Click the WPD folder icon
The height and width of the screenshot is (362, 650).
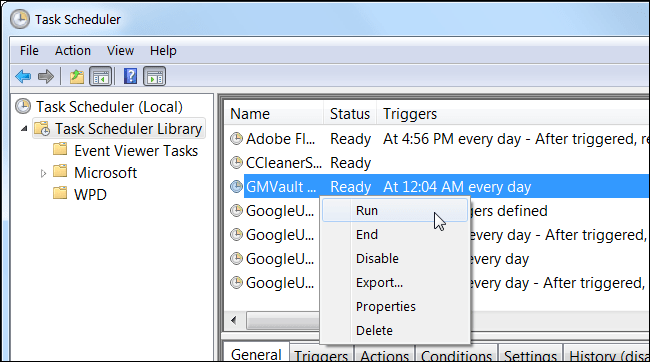click(x=60, y=193)
